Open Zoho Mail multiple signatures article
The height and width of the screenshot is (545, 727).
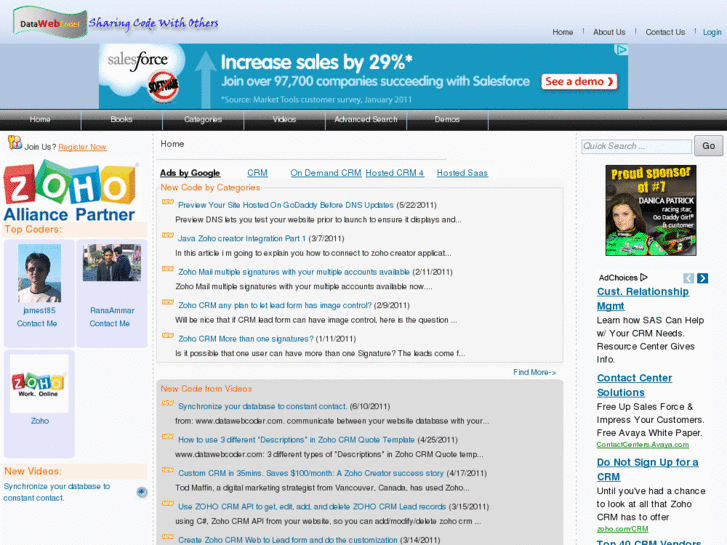[x=294, y=272]
